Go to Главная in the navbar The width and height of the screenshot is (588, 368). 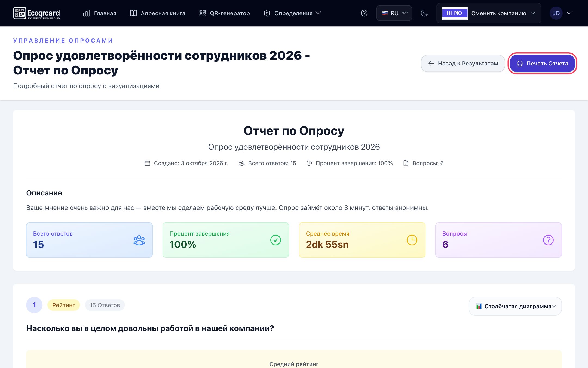click(100, 13)
